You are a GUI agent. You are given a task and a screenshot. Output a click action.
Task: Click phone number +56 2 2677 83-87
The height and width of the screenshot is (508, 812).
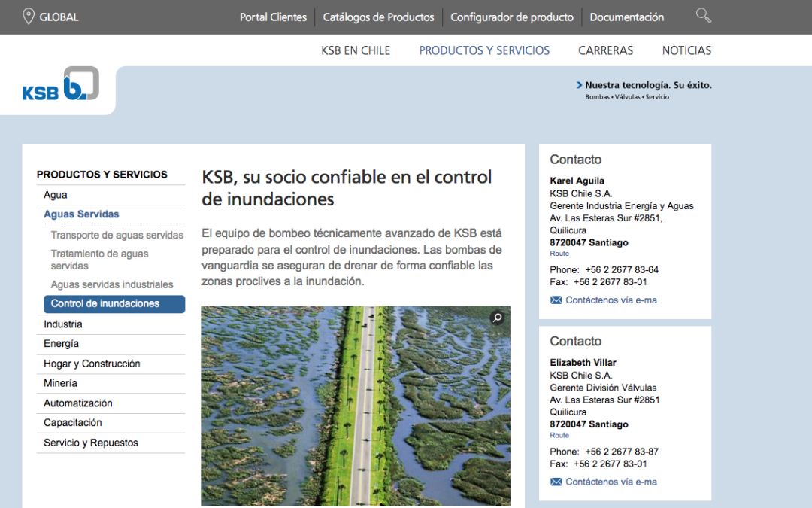(622, 452)
